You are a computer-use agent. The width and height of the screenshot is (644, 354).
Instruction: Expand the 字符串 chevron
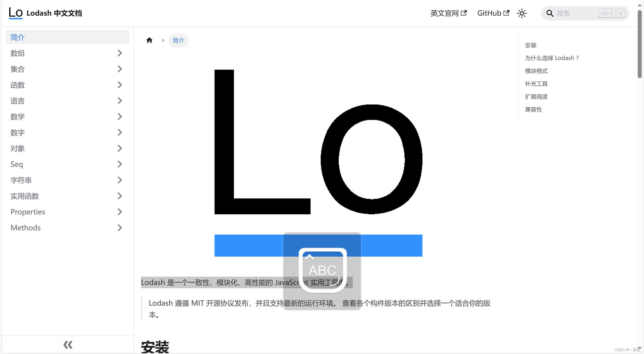120,180
